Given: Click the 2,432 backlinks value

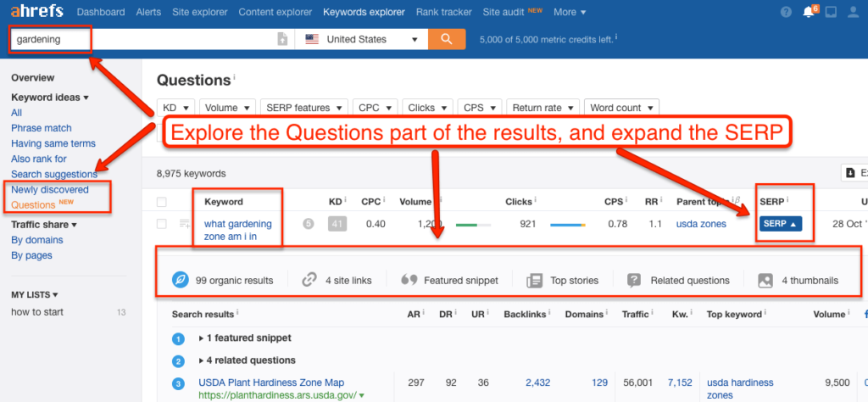Looking at the screenshot, I should 538,382.
